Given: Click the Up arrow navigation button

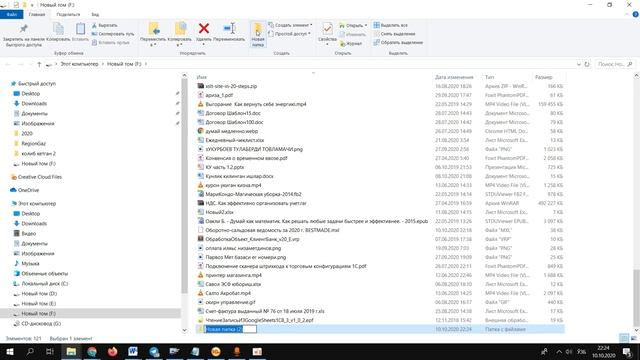Looking at the screenshot, I should [x=39, y=64].
